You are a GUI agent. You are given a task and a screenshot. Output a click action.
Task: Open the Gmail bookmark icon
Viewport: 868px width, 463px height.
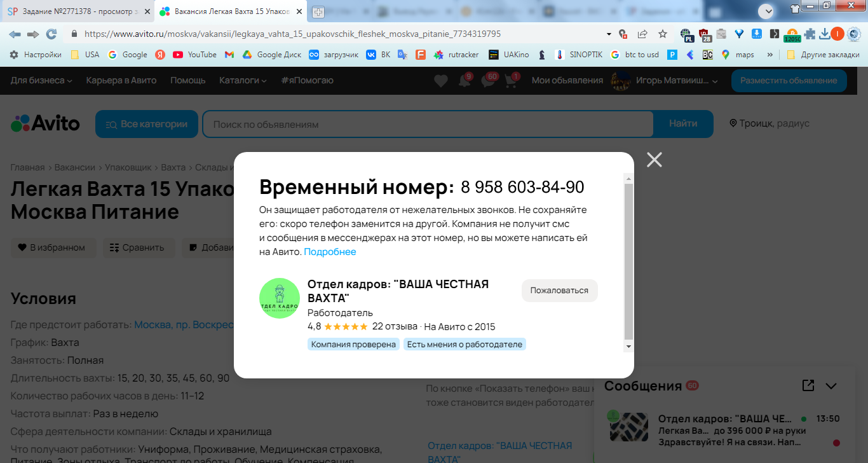point(229,55)
